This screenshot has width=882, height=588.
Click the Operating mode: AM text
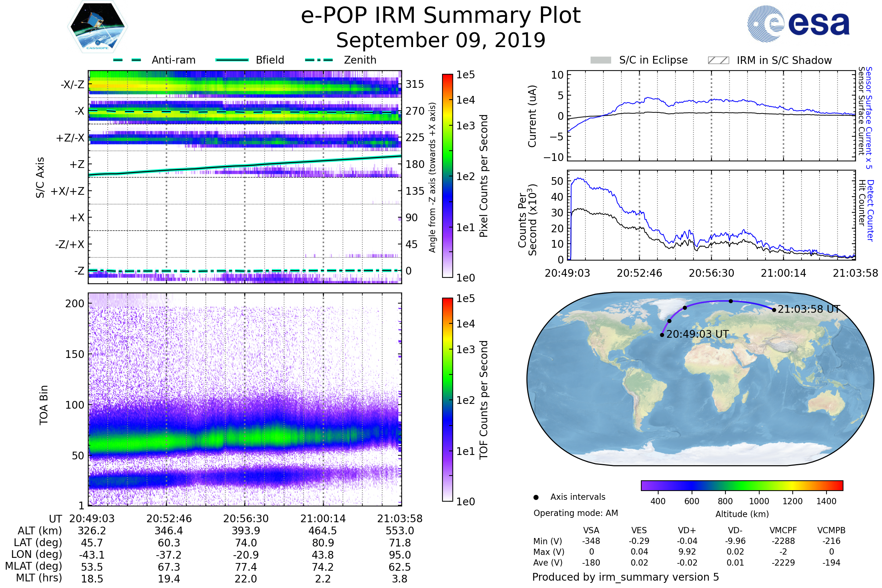click(576, 513)
